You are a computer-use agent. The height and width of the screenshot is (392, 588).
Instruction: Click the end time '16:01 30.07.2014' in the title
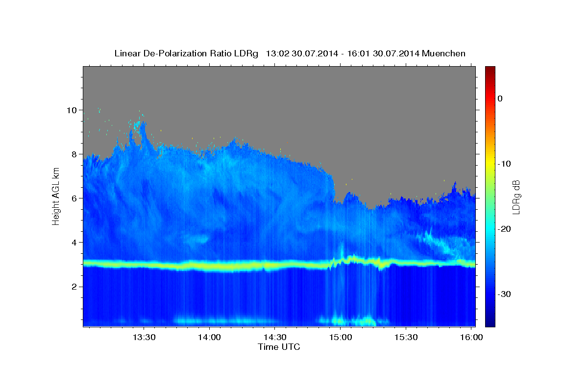click(383, 53)
